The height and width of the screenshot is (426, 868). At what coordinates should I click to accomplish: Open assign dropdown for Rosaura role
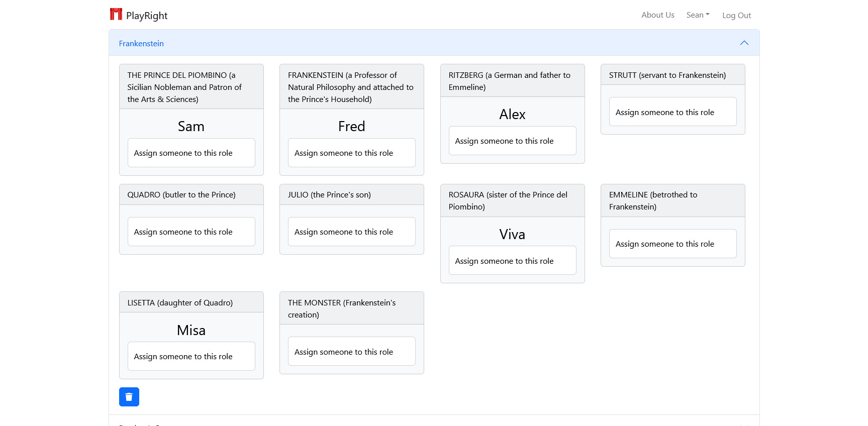pos(512,261)
